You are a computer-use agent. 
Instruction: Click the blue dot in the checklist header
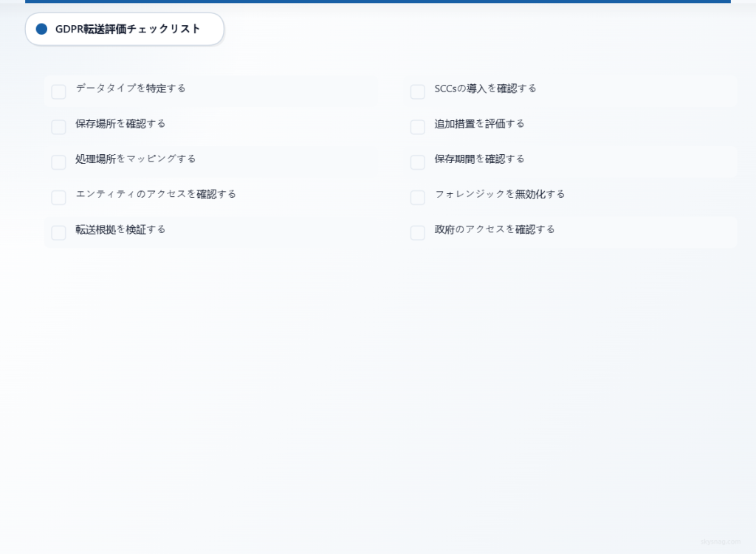(x=41, y=29)
